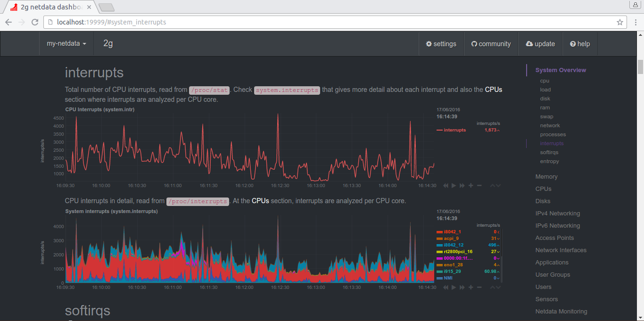Zoom out on the CPU Interrupts chart

(x=479, y=186)
